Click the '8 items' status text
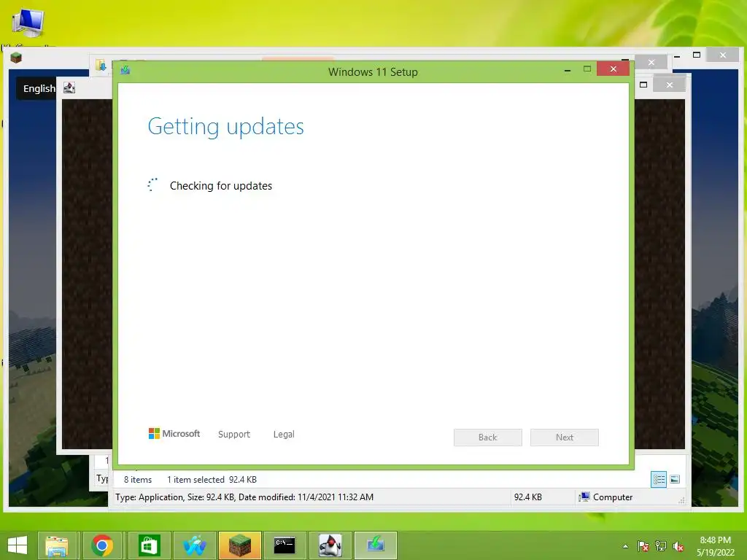 138,480
